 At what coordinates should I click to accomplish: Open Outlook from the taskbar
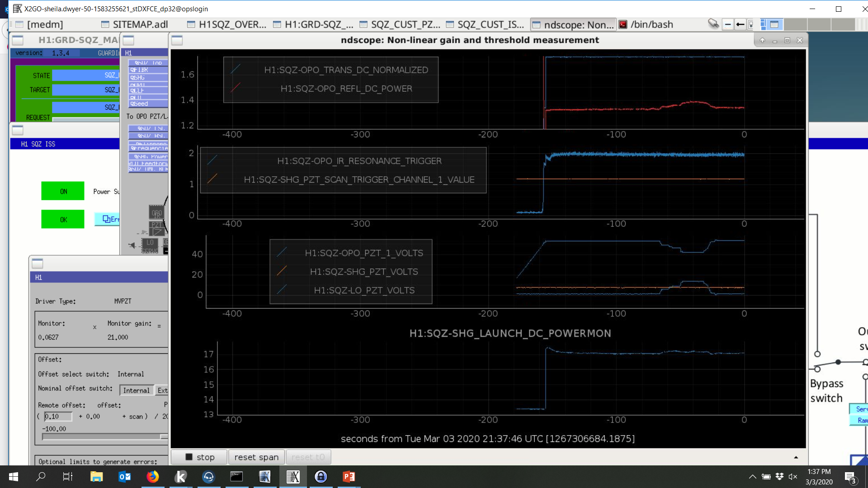pos(124,477)
